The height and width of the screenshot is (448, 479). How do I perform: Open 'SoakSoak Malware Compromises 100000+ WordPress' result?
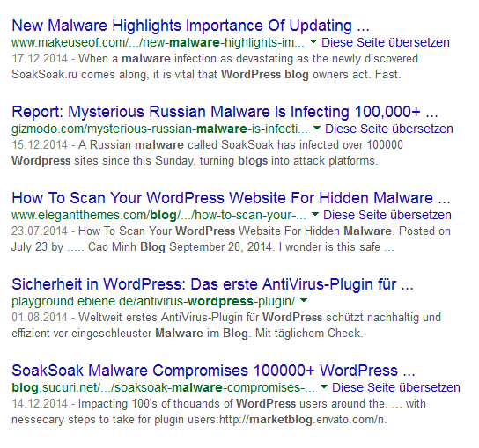pyautogui.click(x=213, y=371)
